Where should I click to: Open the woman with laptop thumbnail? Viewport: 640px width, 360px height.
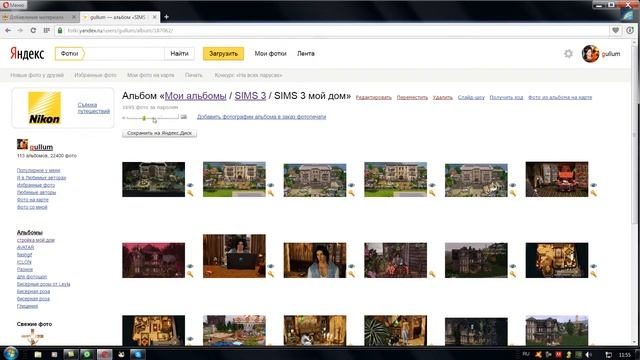click(x=234, y=256)
